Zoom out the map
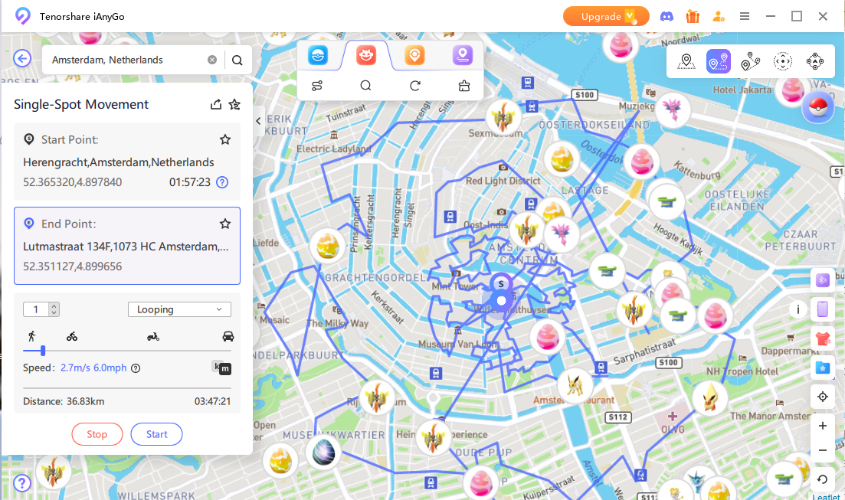This screenshot has width=845, height=500. click(x=822, y=450)
